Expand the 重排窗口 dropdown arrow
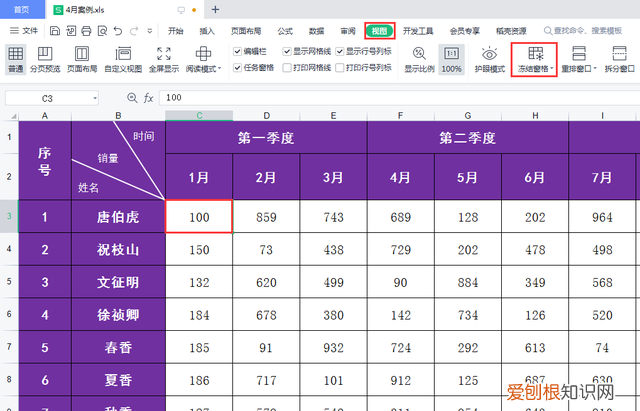The image size is (640, 411). (594, 69)
